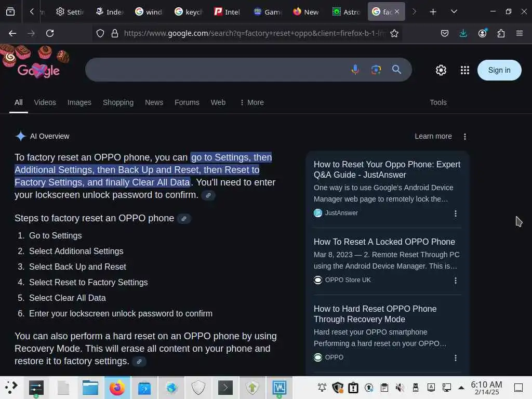Screen dimensions: 532x399
Task: Select the Forums search filter
Action: [x=187, y=102]
